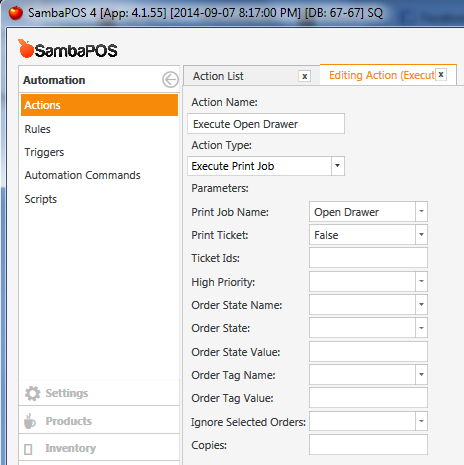This screenshot has width=464, height=465.
Task: Open the Ignore Selected Orders dropdown
Action: (x=421, y=421)
